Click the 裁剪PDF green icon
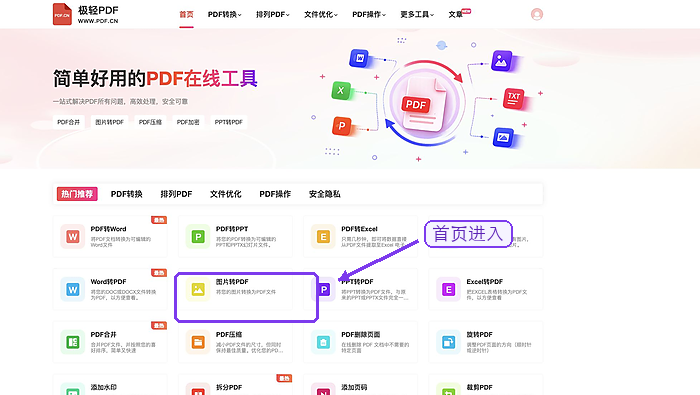This screenshot has width=700, height=395. 448,389
